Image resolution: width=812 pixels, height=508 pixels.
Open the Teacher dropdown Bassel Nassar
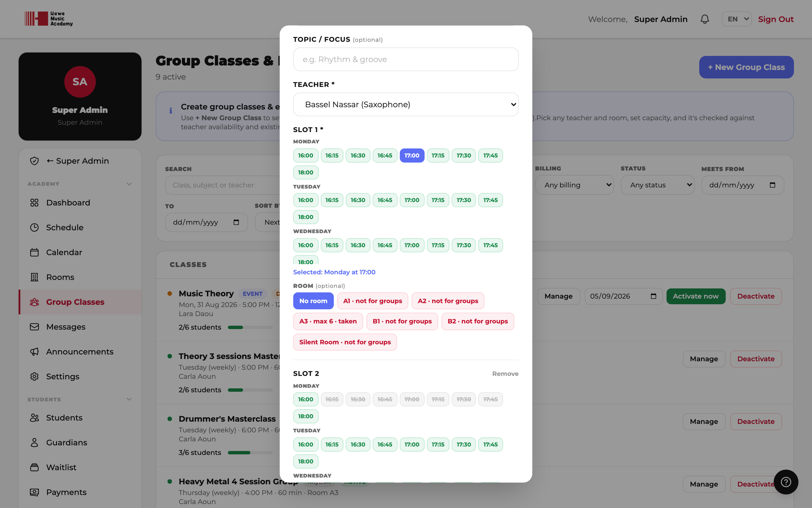point(406,104)
